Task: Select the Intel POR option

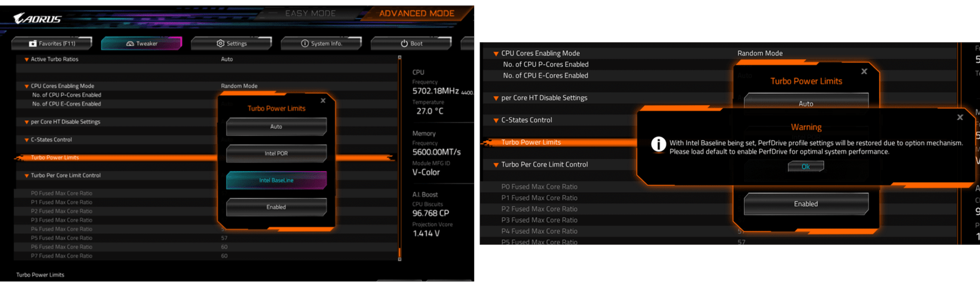Action: pos(276,153)
